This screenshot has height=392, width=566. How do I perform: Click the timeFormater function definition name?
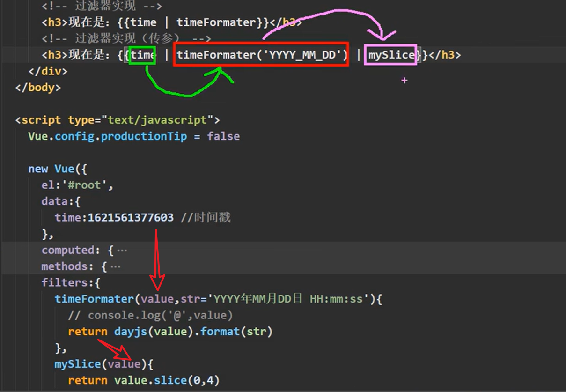[94, 299]
